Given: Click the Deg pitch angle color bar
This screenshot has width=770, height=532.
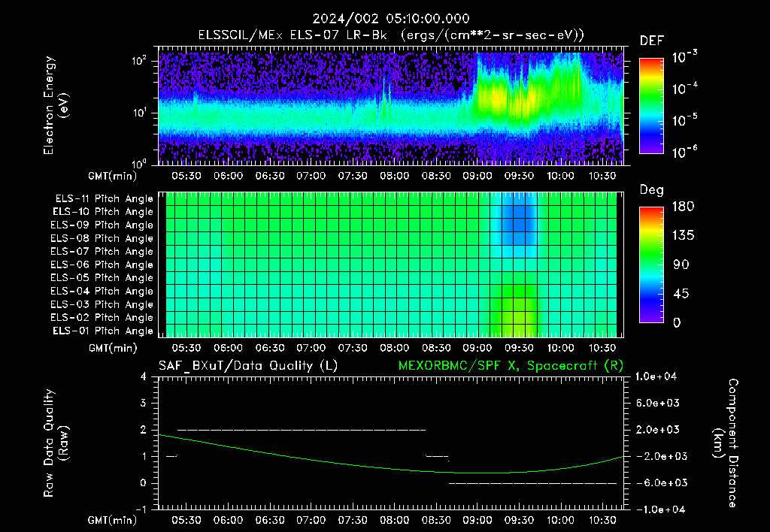Looking at the screenshot, I should point(651,264).
